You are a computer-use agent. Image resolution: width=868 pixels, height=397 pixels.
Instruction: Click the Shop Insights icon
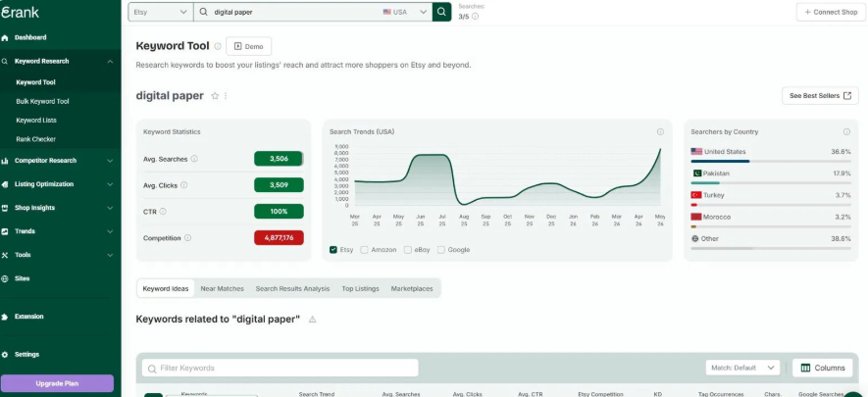tap(5, 208)
